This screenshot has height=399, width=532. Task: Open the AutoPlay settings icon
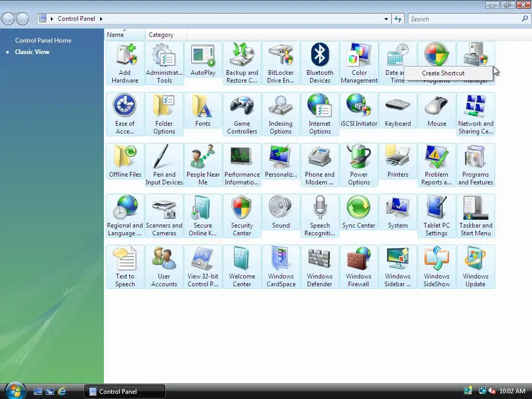203,59
